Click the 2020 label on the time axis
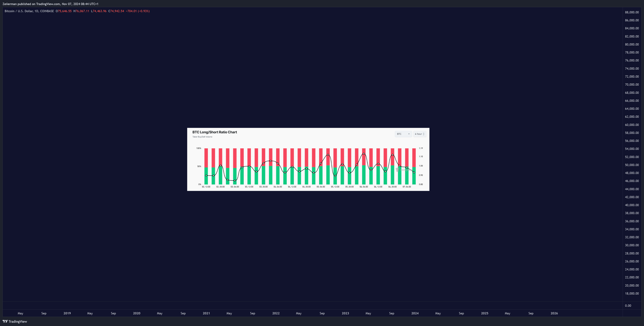This screenshot has height=326, width=644. tap(137, 313)
